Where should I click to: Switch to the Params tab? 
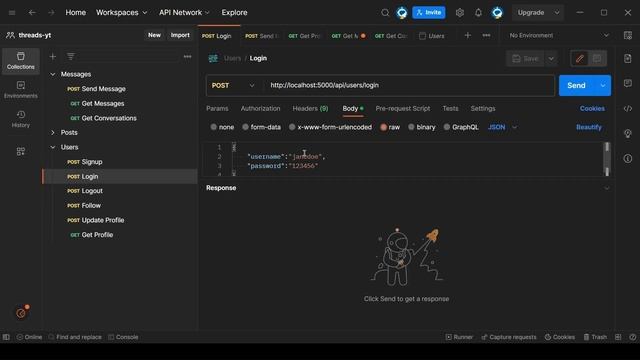tap(217, 109)
